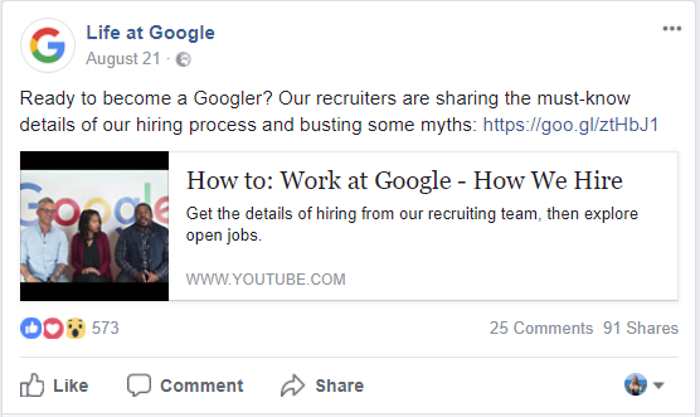This screenshot has height=417, width=700.
Task: Click the Google logo profile picture
Action: (x=47, y=45)
